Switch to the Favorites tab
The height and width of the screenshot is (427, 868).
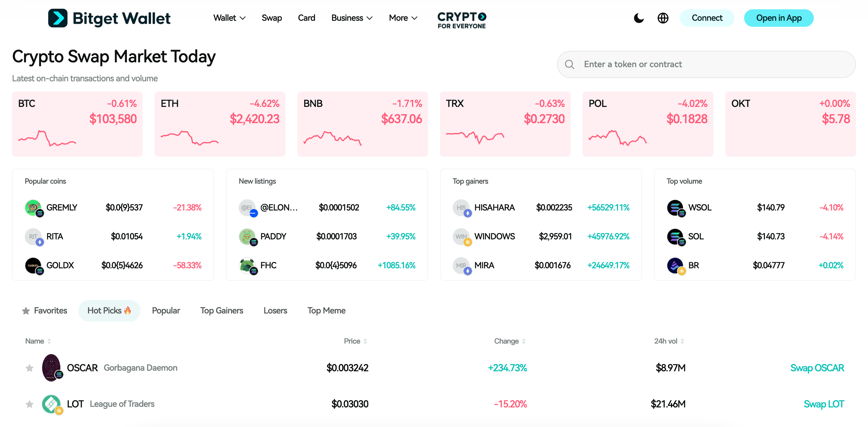tap(45, 310)
